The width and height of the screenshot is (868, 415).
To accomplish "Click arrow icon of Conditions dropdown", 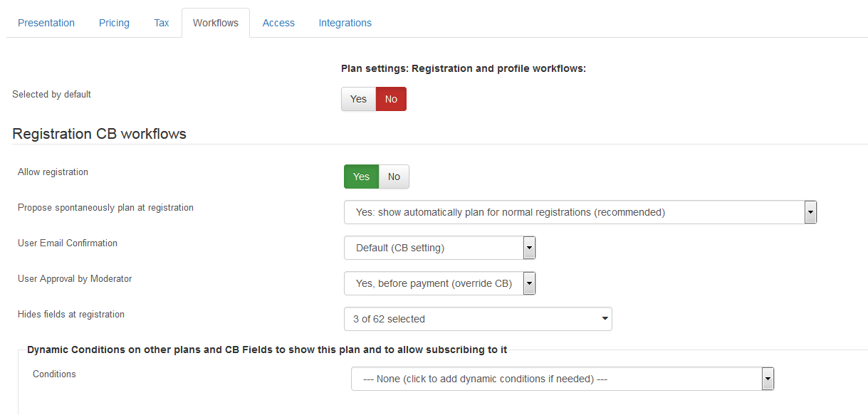I will point(768,379).
